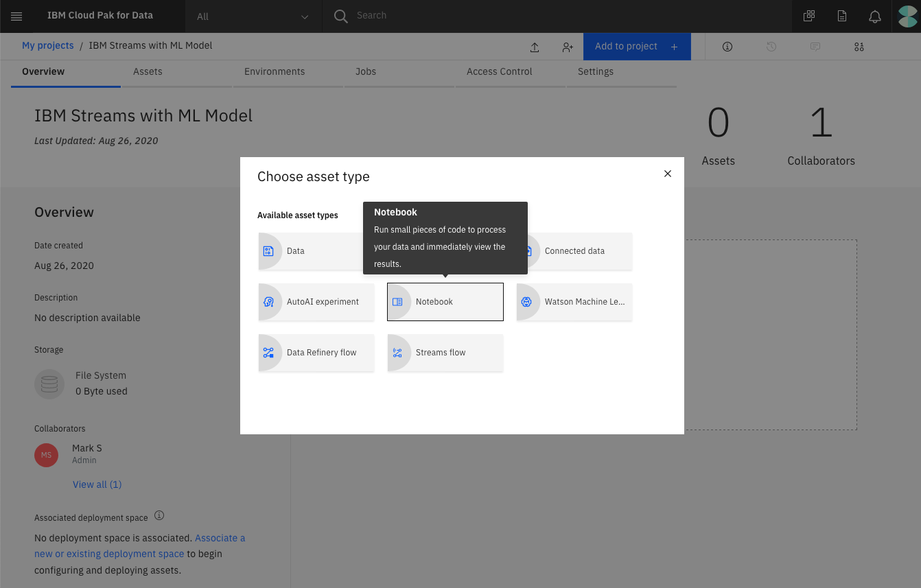921x588 pixels.
Task: Click the Add to project button
Action: click(637, 47)
